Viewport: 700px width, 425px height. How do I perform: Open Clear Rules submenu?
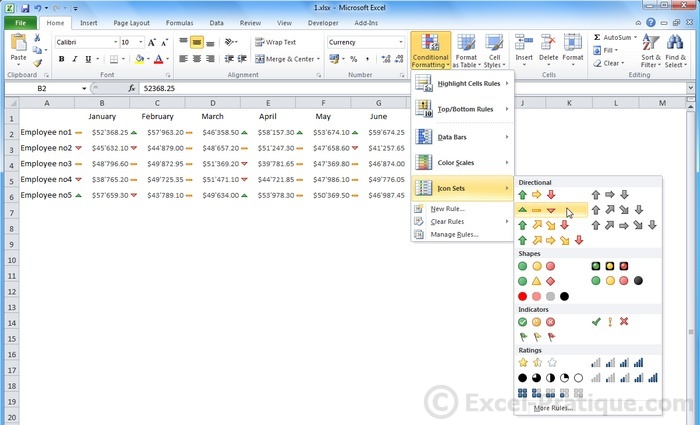coord(462,221)
